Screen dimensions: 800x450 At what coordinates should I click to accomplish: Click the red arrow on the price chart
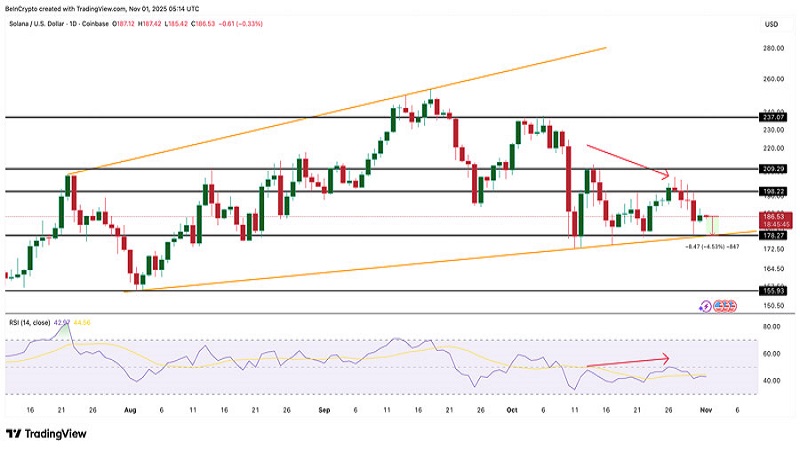pyautogui.click(x=628, y=162)
